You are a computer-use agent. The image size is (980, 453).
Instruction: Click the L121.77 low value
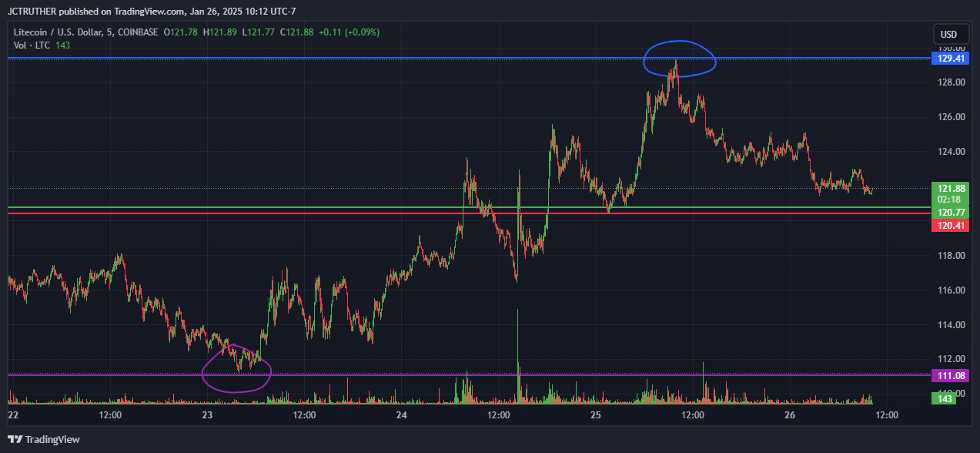258,32
